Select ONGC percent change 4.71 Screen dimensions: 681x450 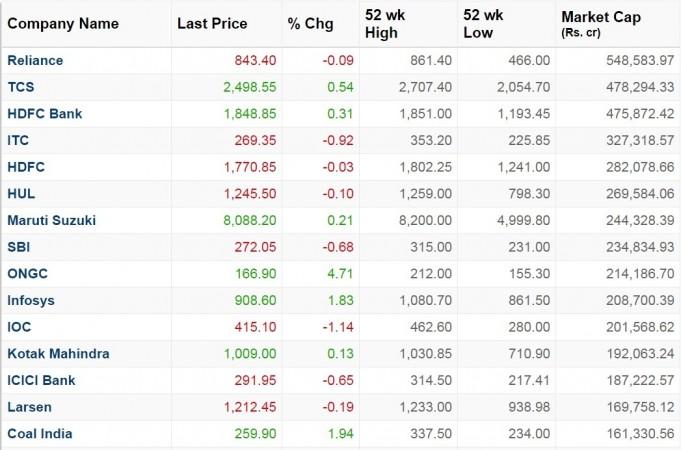pyautogui.click(x=340, y=274)
